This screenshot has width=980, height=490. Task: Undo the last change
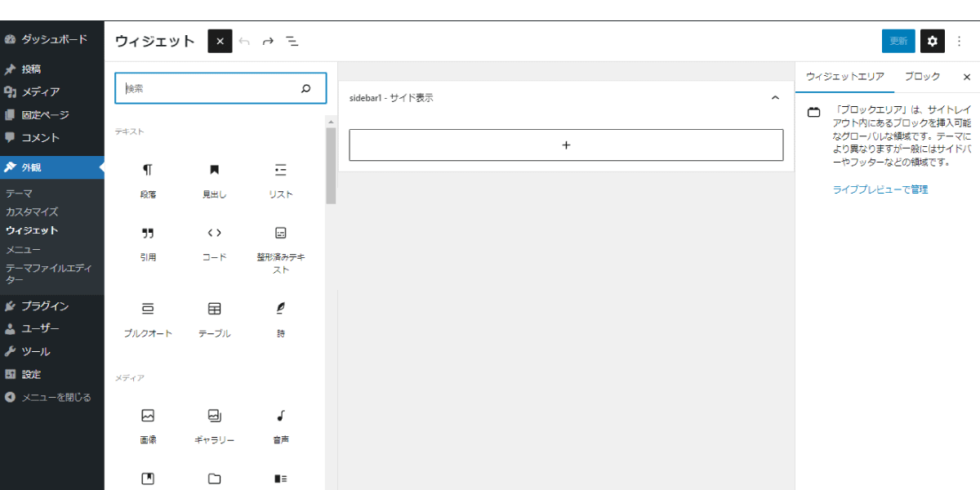coord(244,41)
